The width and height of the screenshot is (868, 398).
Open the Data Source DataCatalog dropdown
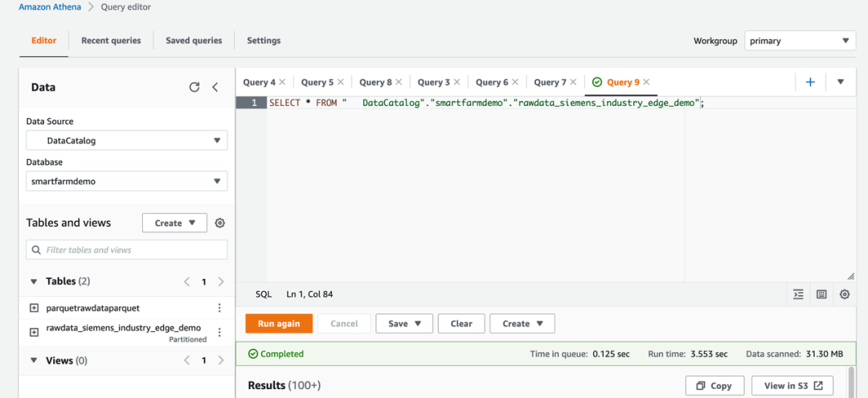127,141
